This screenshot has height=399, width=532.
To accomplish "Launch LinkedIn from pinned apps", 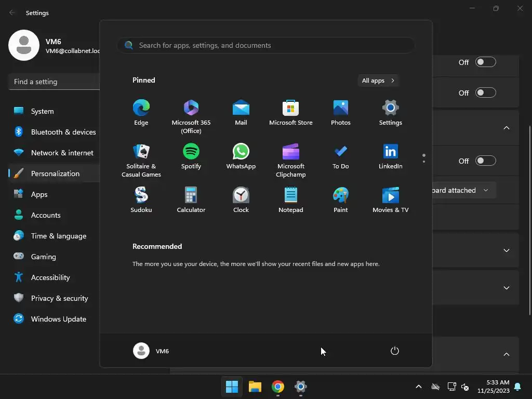I will 391,156.
